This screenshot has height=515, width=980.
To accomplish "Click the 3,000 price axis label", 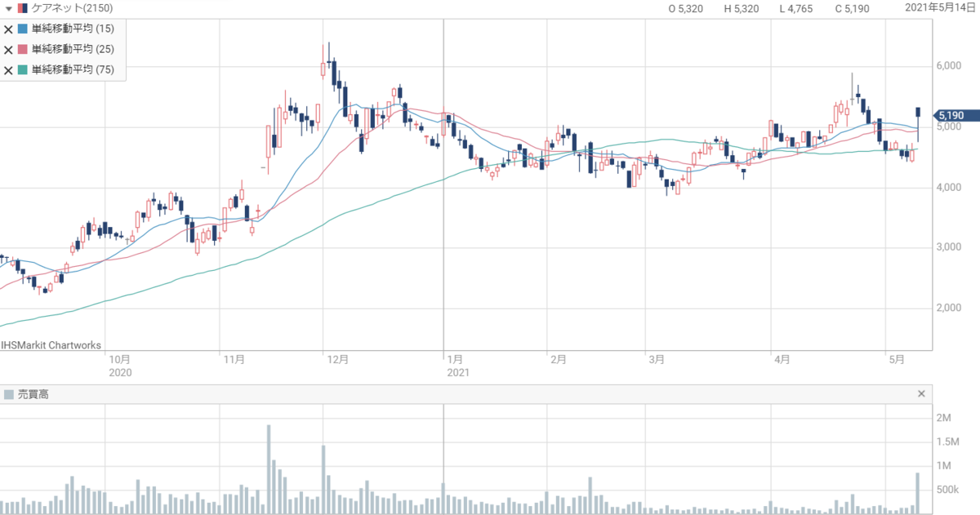I will tap(948, 248).
